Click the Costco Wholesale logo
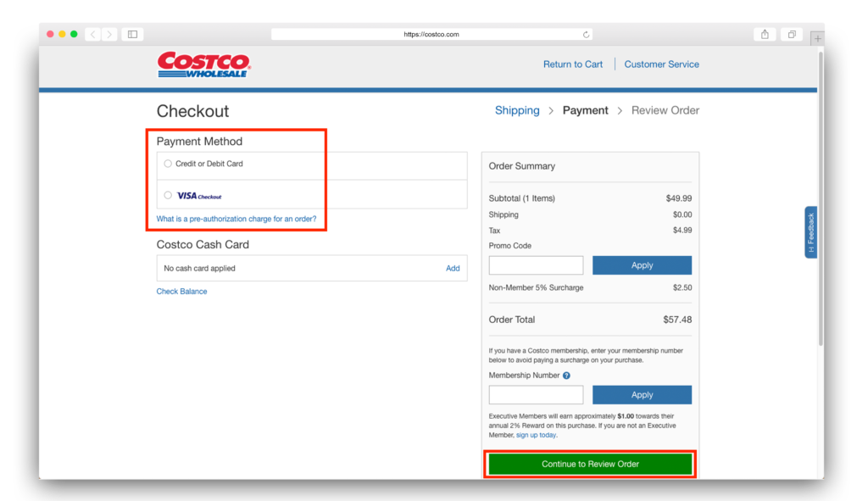Image resolution: width=868 pixels, height=501 pixels. pyautogui.click(x=203, y=64)
